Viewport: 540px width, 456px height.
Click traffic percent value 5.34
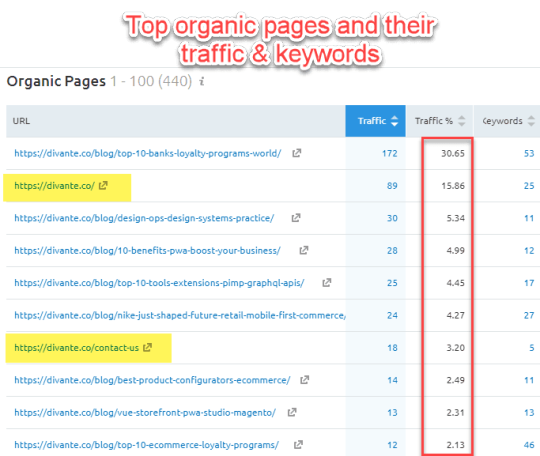456,218
